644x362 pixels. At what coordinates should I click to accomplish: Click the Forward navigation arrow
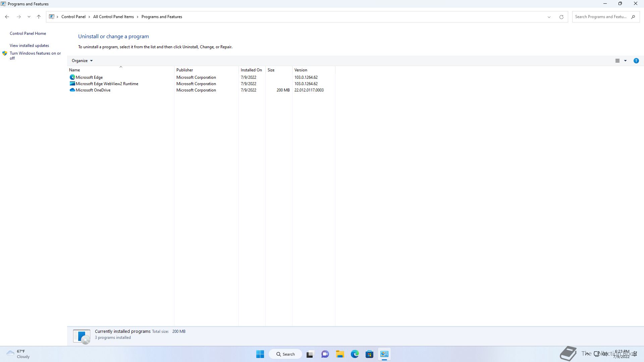[x=19, y=17]
